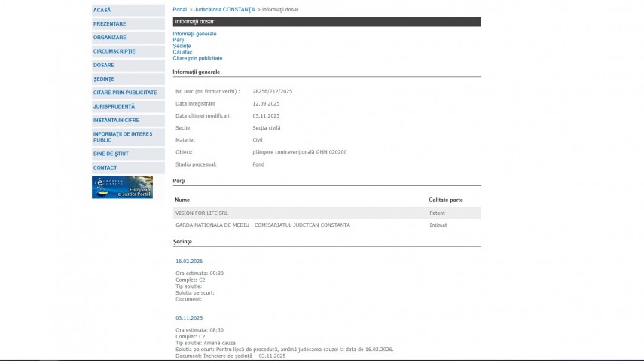
Task: Select ORGANIZARE from the left menu
Action: [110, 38]
